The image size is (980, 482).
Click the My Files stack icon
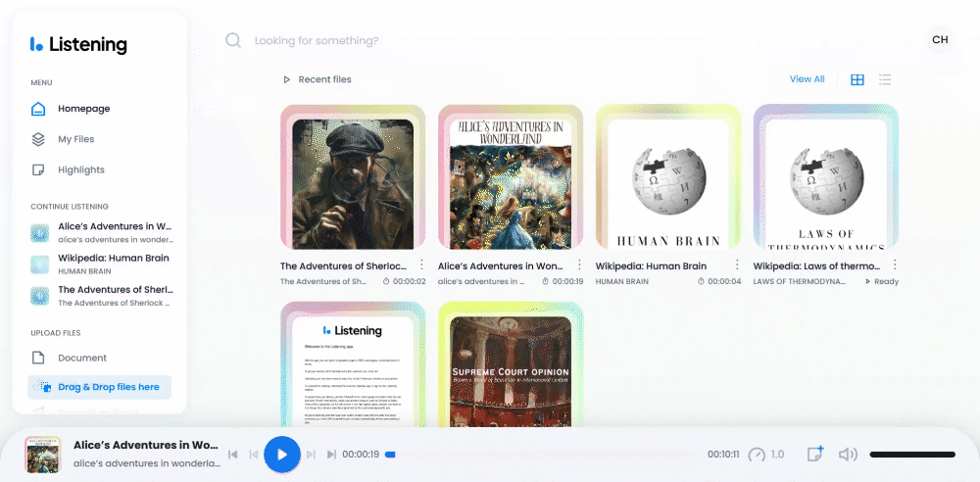(38, 139)
